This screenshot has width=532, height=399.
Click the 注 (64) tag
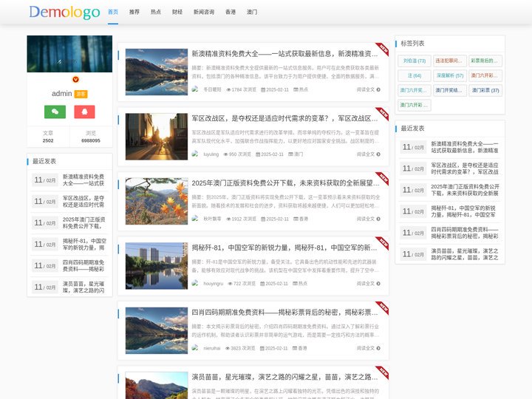[x=415, y=75]
